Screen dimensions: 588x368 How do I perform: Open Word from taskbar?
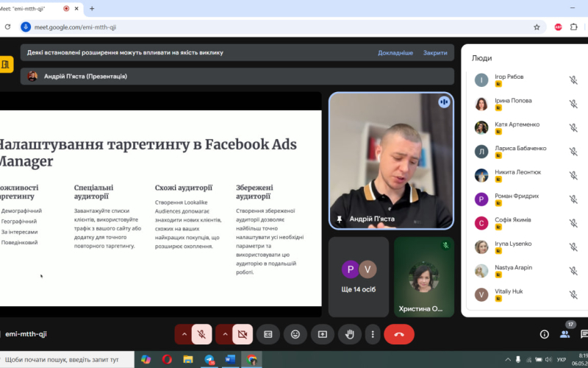point(230,359)
